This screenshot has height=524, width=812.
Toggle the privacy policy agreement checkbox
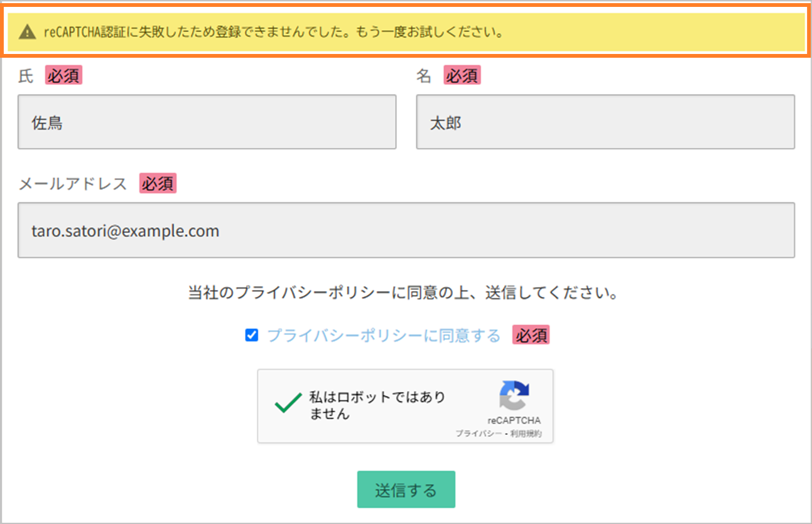click(251, 336)
